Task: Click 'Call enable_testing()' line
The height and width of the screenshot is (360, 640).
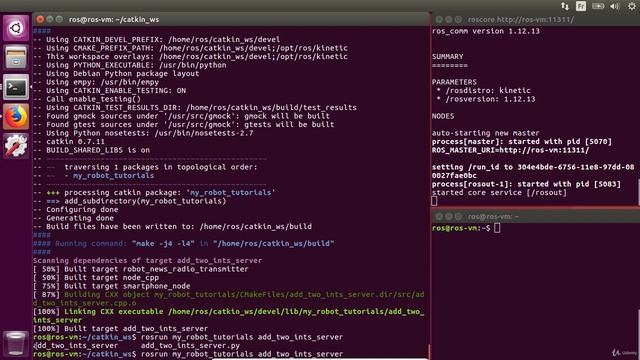Action: (x=87, y=99)
